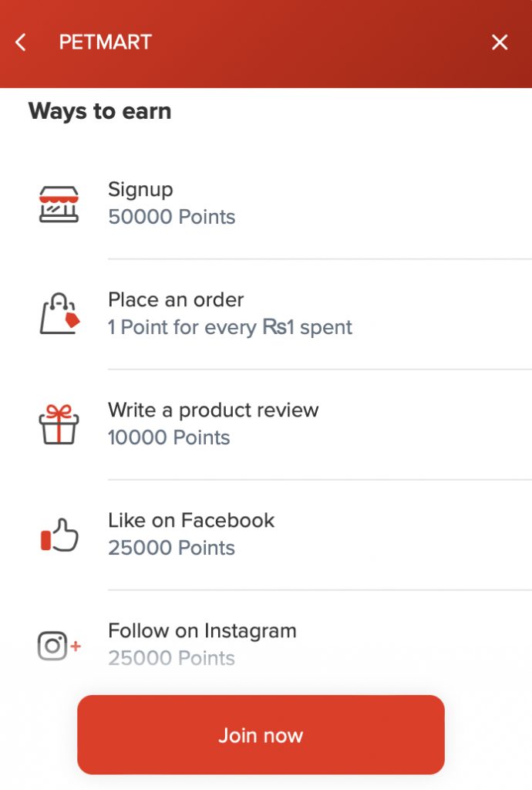The height and width of the screenshot is (790, 532).
Task: Click the PETMART header title
Action: (106, 42)
